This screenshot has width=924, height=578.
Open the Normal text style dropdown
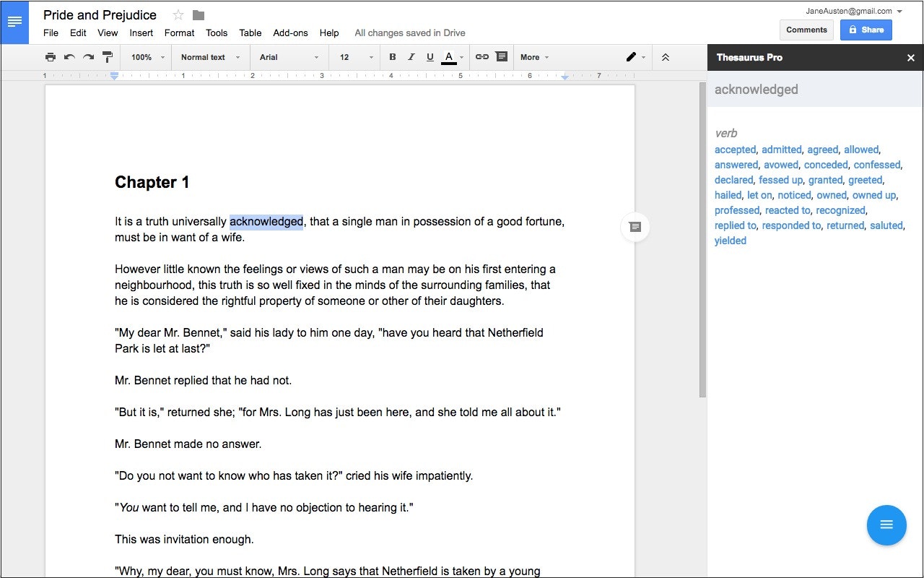click(209, 57)
